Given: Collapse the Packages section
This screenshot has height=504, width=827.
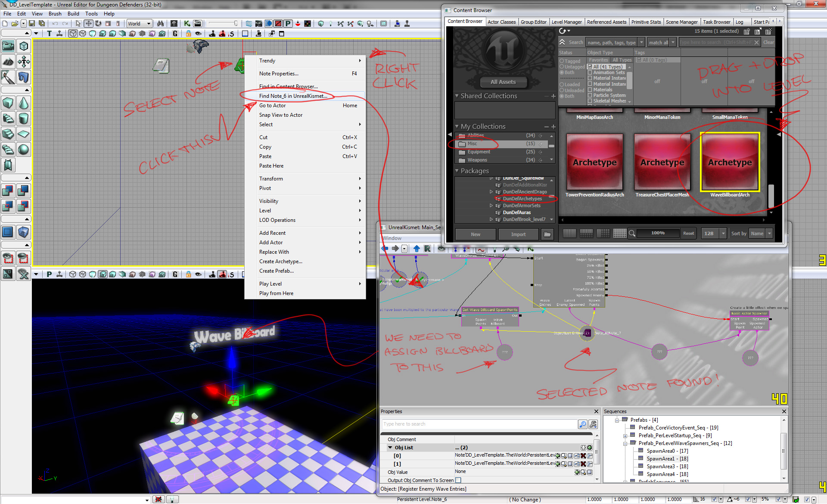Looking at the screenshot, I should coord(457,171).
